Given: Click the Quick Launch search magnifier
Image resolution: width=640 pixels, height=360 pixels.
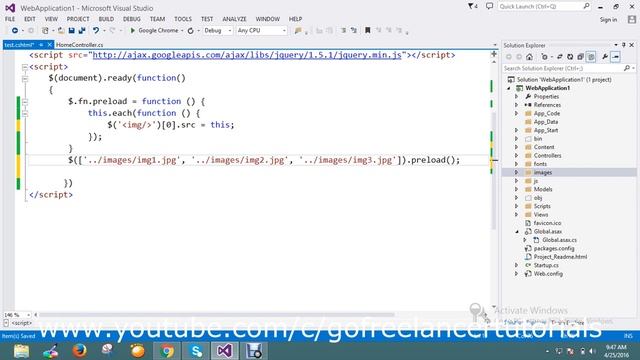Looking at the screenshot, I should click(x=586, y=6).
